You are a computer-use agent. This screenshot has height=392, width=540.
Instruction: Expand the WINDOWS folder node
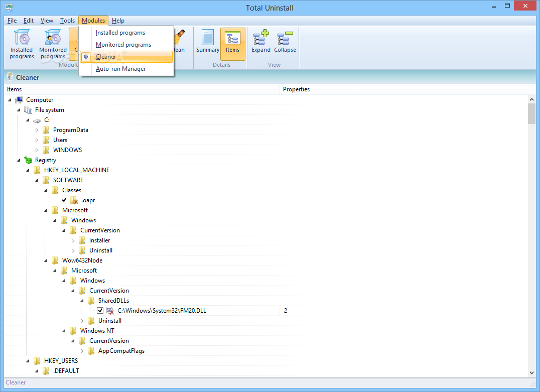(37, 150)
